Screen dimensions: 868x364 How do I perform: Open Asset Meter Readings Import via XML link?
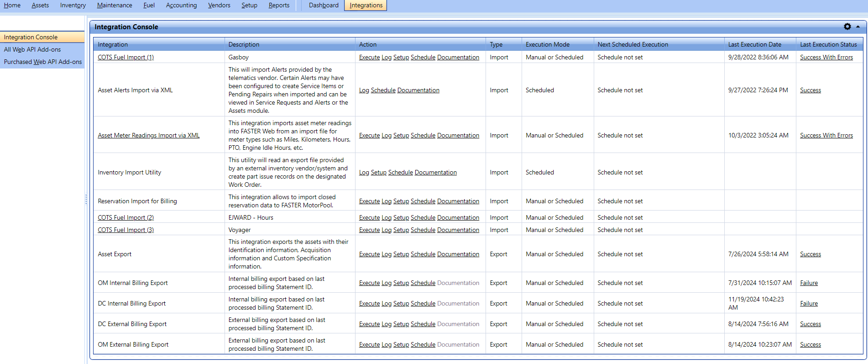[149, 135]
